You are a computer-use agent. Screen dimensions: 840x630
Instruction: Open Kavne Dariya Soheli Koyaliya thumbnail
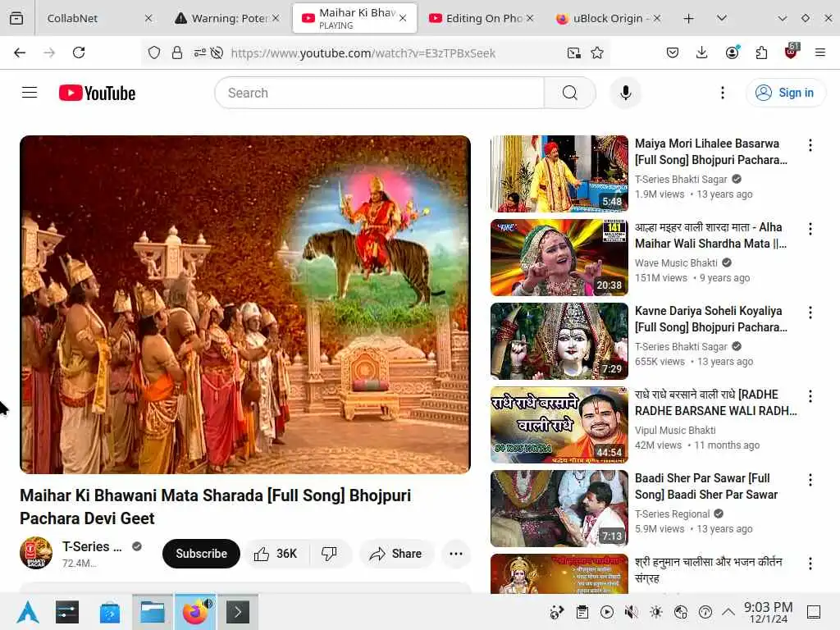tap(559, 340)
